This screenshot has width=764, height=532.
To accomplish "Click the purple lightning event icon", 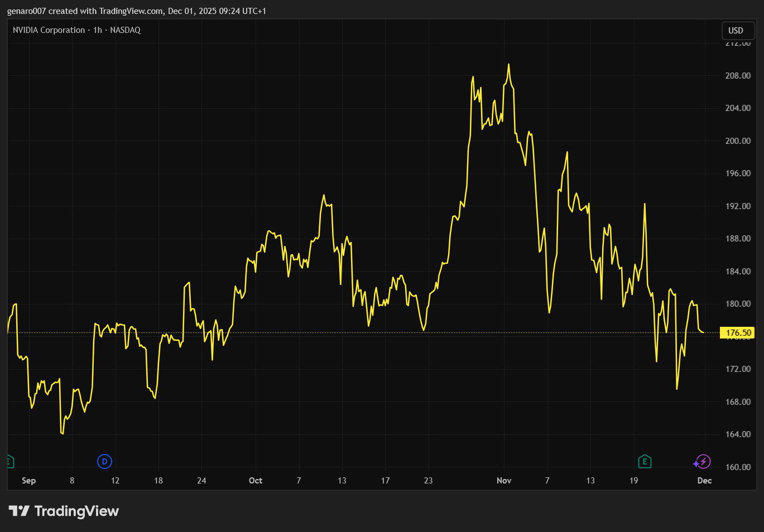I will click(702, 462).
